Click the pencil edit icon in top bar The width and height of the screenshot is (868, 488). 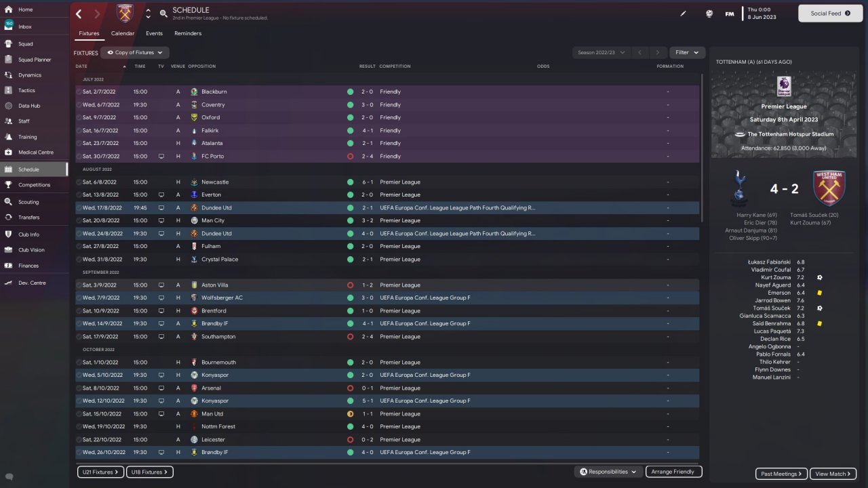tap(684, 14)
